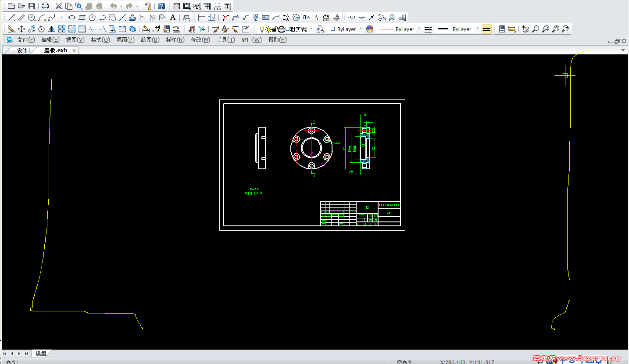This screenshot has height=364, width=629.
Task: Jump to the last layout sheet arrow
Action: click(26, 353)
